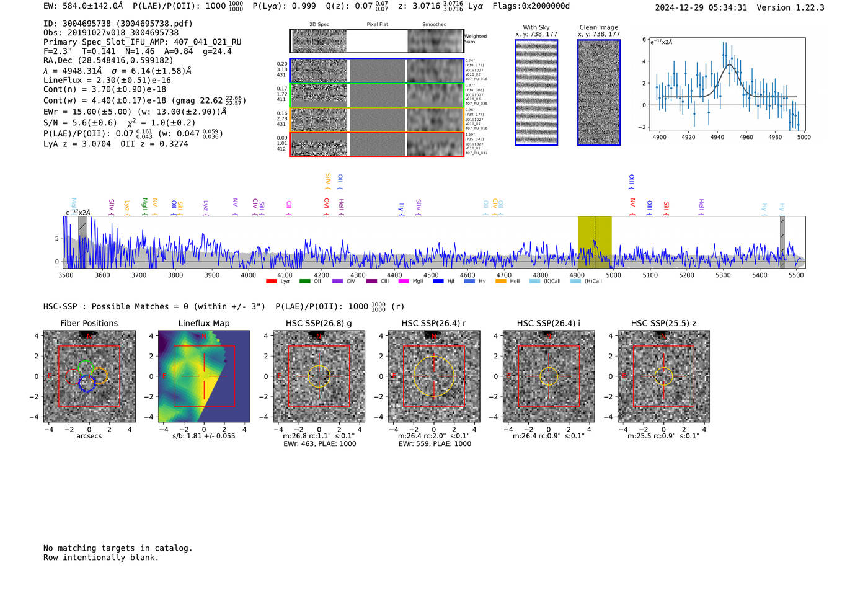The height and width of the screenshot is (591, 868).
Task: Click the P(Lyα): 0.999 header value
Action: click(284, 7)
